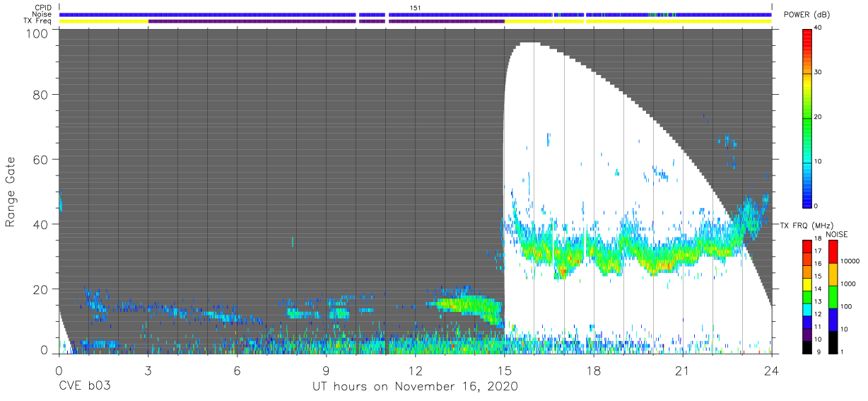The width and height of the screenshot is (868, 401).
Task: Click the Range Gate axis title
Action: click(x=11, y=192)
